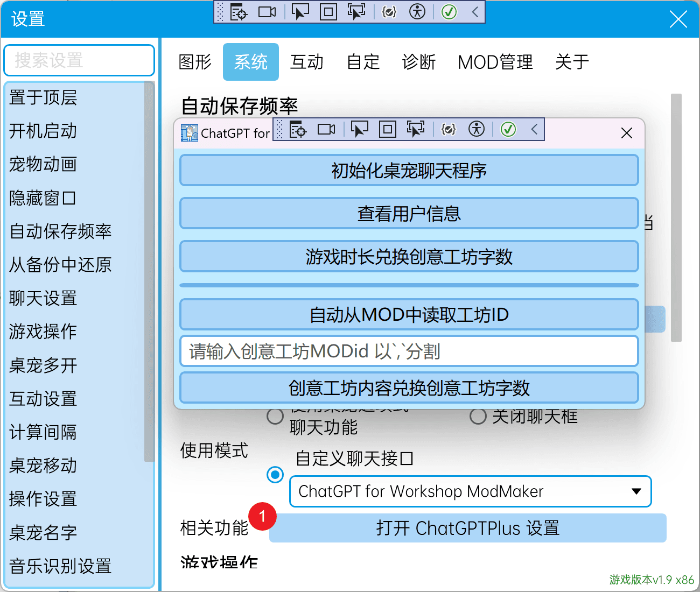The width and height of the screenshot is (700, 592).
Task: Click the settings sidebar list scrollbar
Action: 150,272
